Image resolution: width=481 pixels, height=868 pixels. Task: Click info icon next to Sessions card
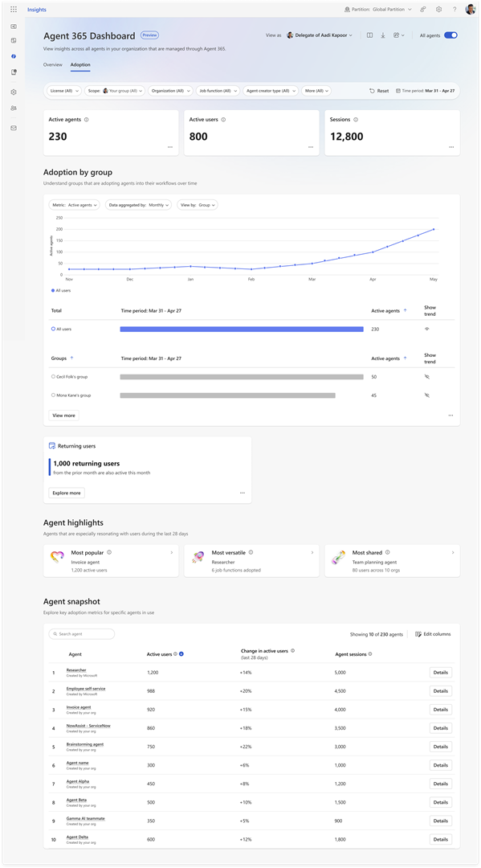(x=356, y=119)
